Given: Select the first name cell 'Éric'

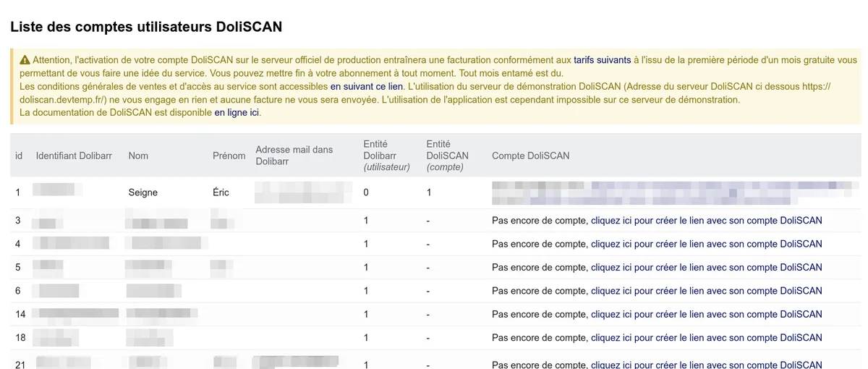Looking at the screenshot, I should tap(221, 192).
